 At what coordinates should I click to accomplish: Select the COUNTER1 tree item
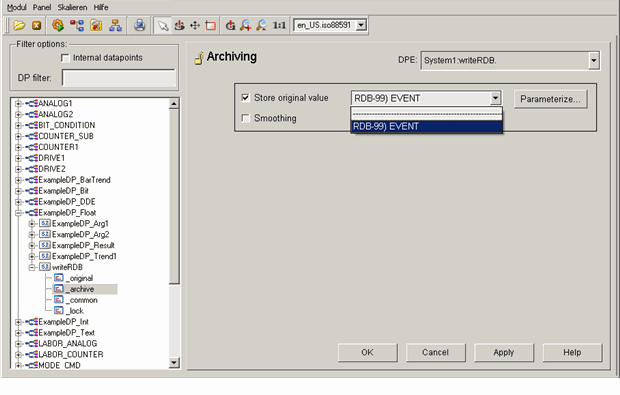pyautogui.click(x=59, y=147)
